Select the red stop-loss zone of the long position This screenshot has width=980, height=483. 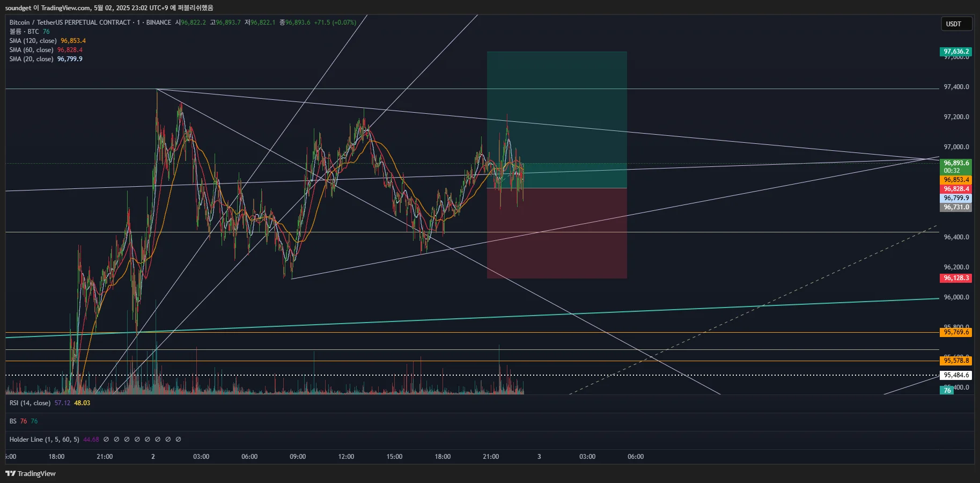[557, 233]
